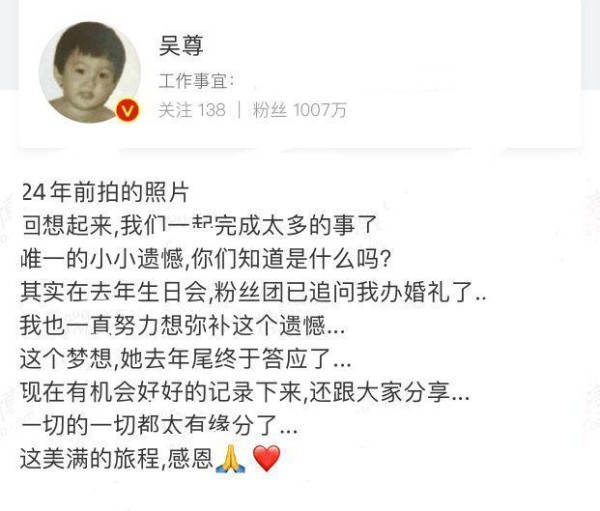Screen dimensions: 600x511
Task: Click the praying hands emoji
Action: coord(230,459)
